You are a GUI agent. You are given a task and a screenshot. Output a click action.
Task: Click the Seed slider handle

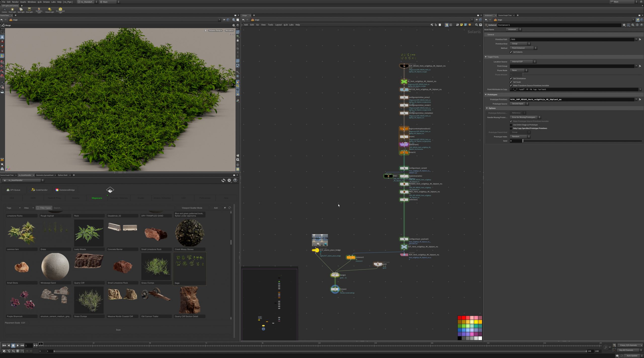click(x=523, y=141)
